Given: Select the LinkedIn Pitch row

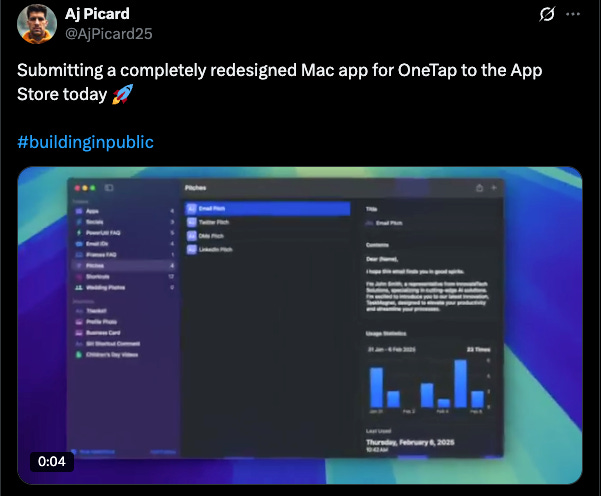Looking at the screenshot, I should point(267,250).
